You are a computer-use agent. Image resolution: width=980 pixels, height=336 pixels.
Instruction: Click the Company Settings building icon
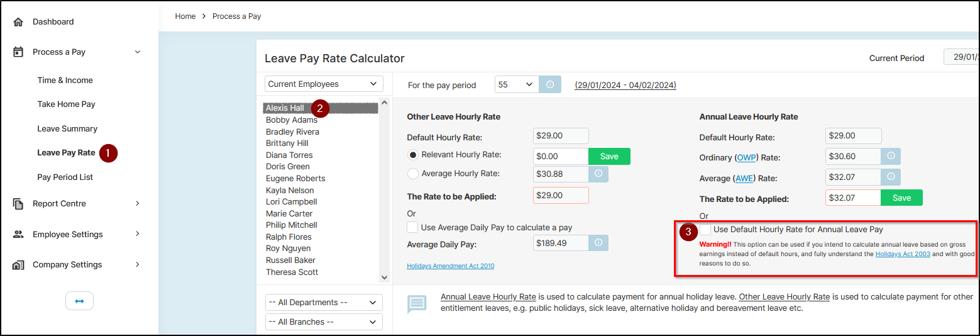tap(18, 265)
